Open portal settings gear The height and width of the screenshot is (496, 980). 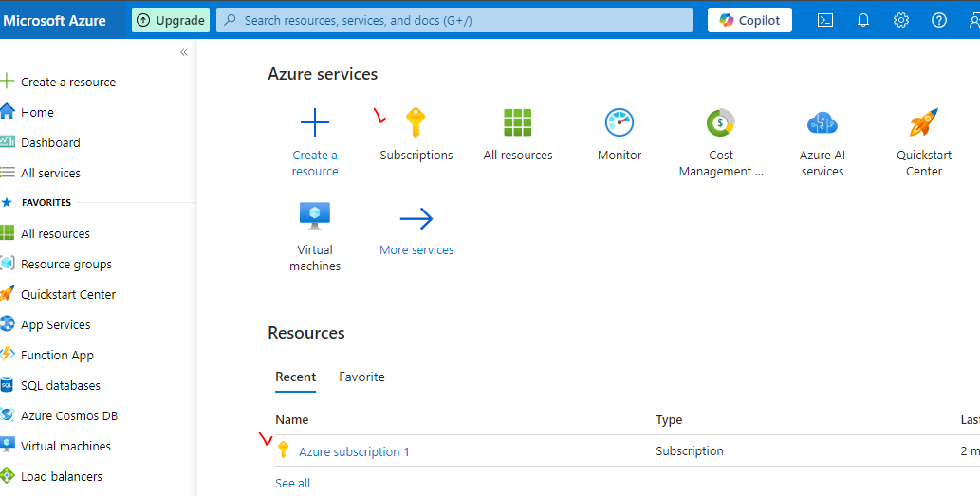[900, 20]
